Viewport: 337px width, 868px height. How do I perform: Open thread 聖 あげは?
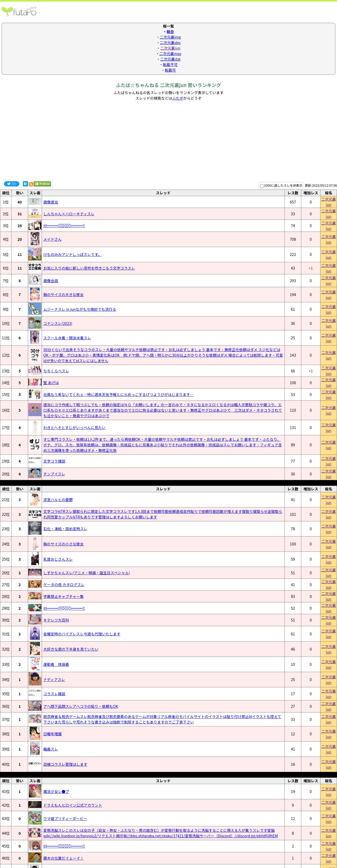pos(51,383)
